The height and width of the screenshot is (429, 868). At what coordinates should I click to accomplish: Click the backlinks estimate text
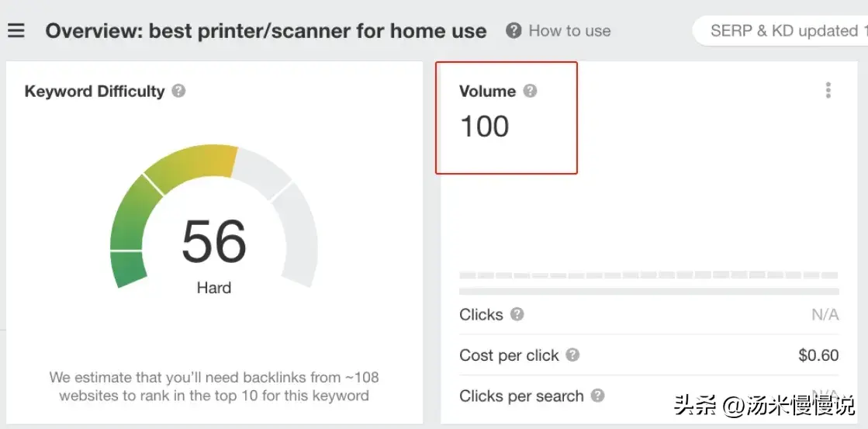(x=214, y=386)
